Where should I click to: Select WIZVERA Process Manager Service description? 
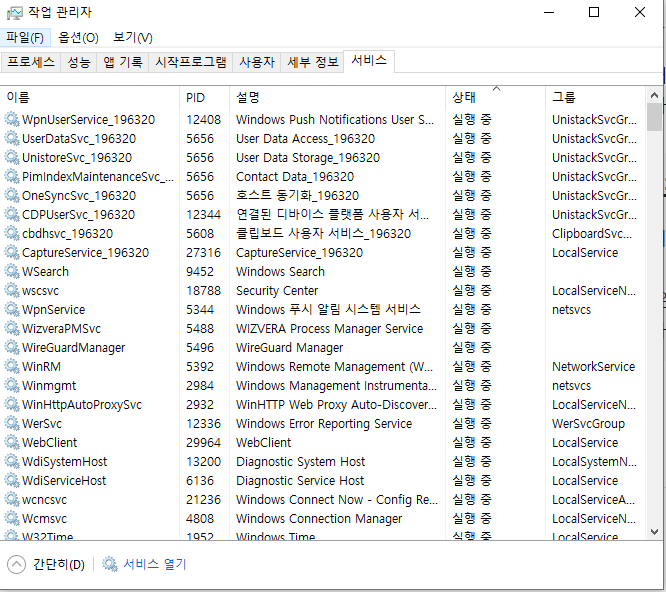[x=330, y=328]
